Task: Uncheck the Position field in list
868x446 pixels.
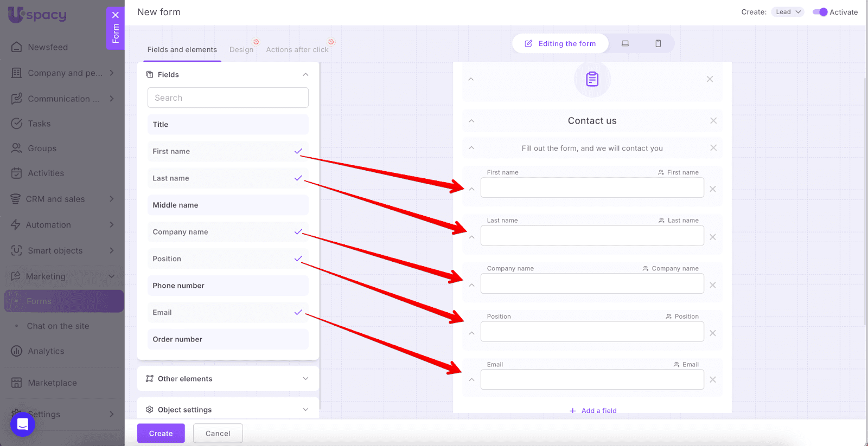Action: coord(298,258)
